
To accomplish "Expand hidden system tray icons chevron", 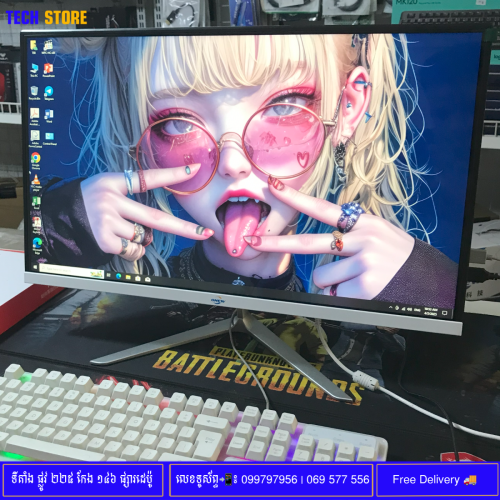I will pyautogui.click(x=390, y=307).
